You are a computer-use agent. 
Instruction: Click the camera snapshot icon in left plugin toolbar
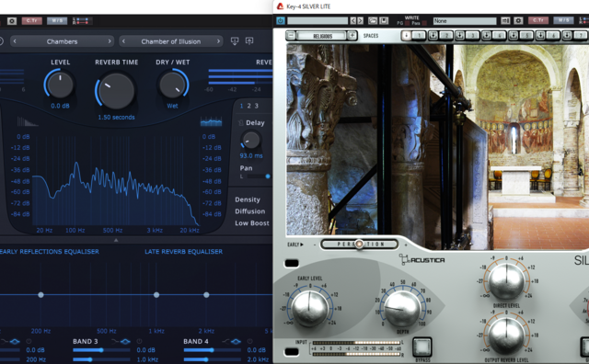click(12, 21)
